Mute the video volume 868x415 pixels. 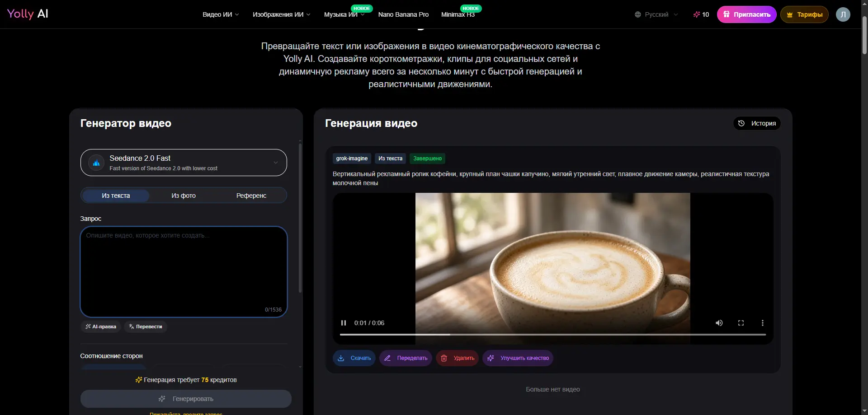point(719,323)
